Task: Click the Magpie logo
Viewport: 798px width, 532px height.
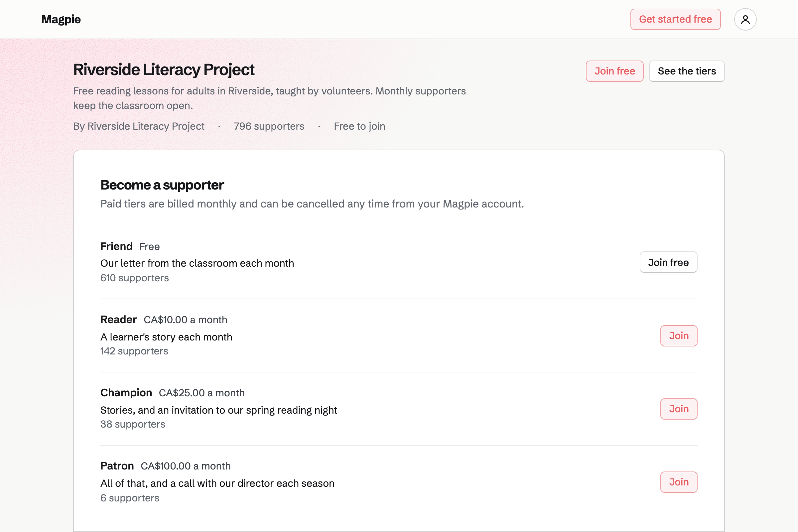Action: [61, 19]
